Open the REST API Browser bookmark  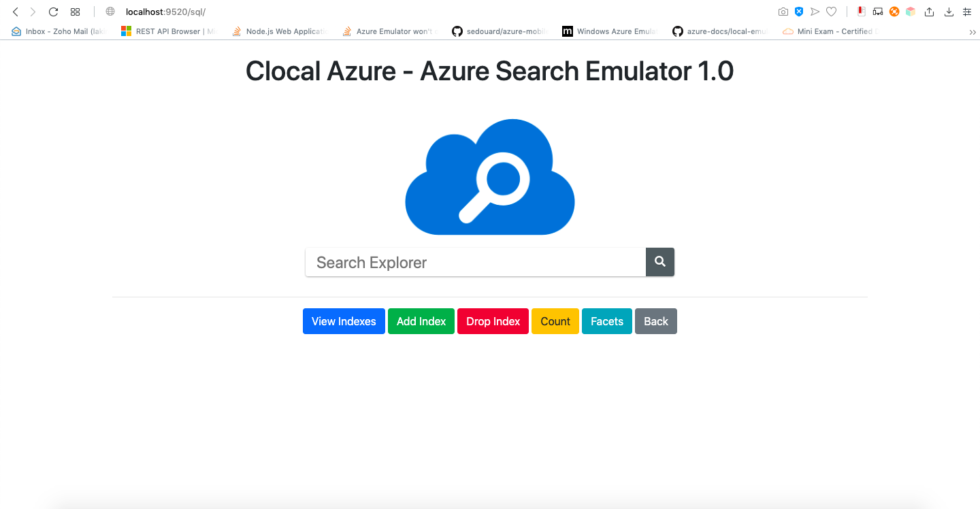pyautogui.click(x=168, y=31)
